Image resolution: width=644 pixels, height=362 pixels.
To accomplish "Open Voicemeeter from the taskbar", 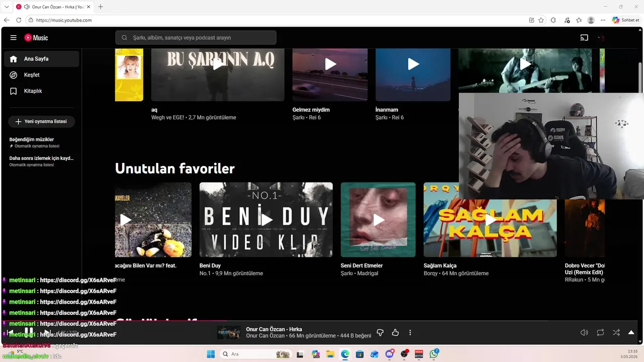I will coord(419,354).
